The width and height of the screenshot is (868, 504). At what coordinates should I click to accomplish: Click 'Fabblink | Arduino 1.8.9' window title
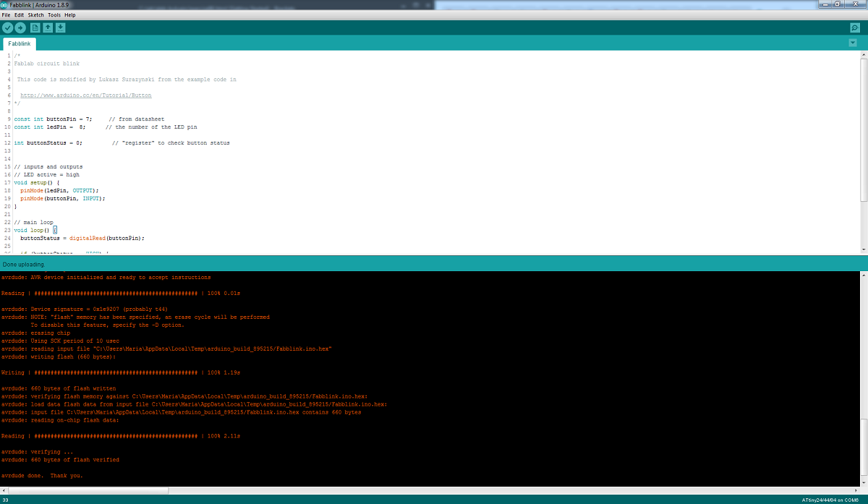coord(41,5)
